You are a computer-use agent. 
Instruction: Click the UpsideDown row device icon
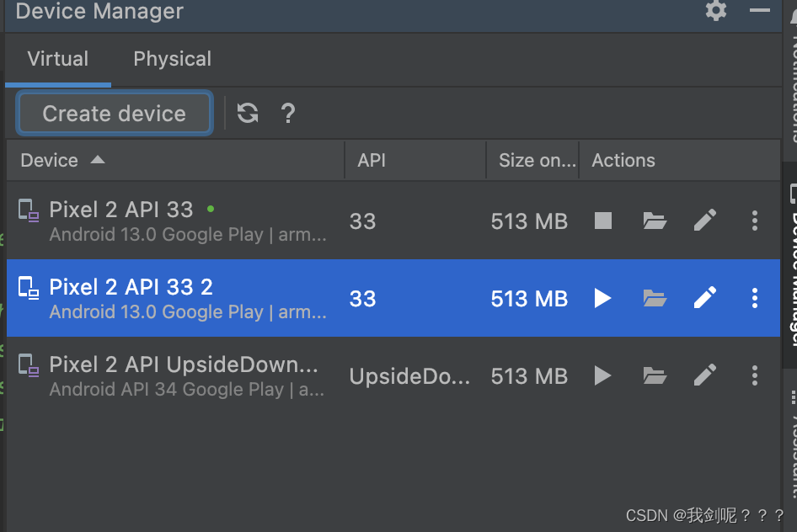29,365
